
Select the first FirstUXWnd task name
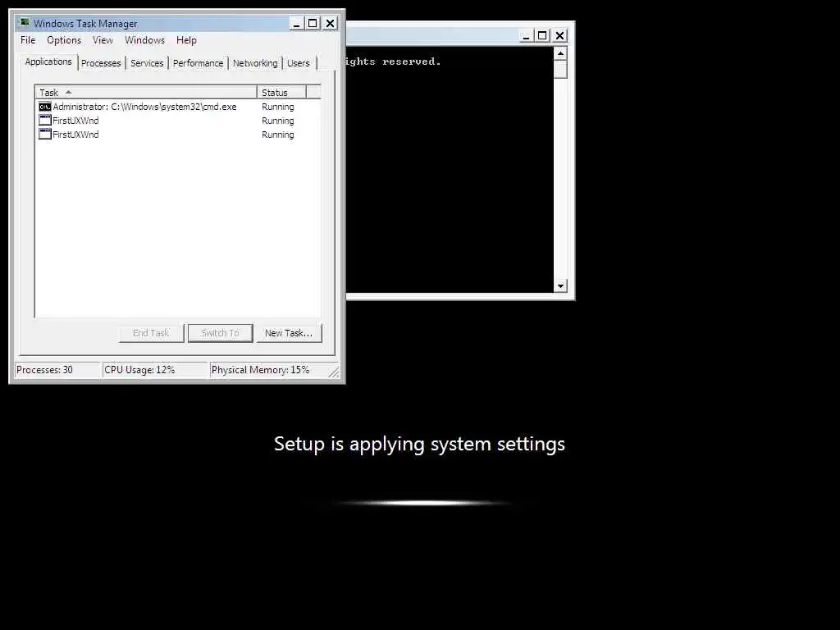pos(75,121)
